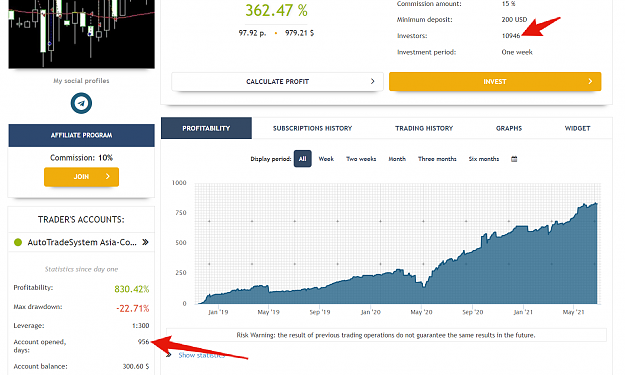Click the 200 USD minimum deposit value
The height and width of the screenshot is (375, 625).
(x=514, y=19)
